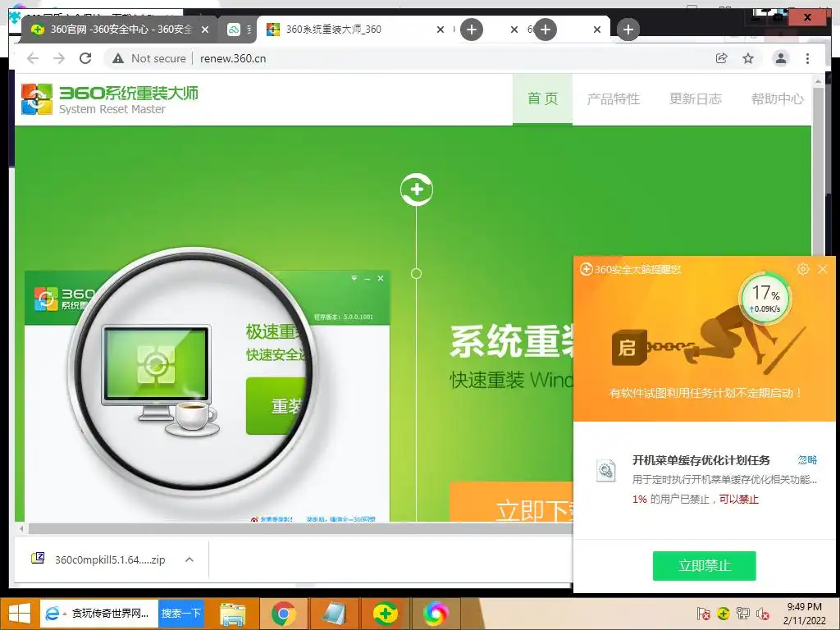Click the horizontal scrollbar's left arrow
Image resolution: width=840 pixels, height=630 pixels.
[21, 529]
